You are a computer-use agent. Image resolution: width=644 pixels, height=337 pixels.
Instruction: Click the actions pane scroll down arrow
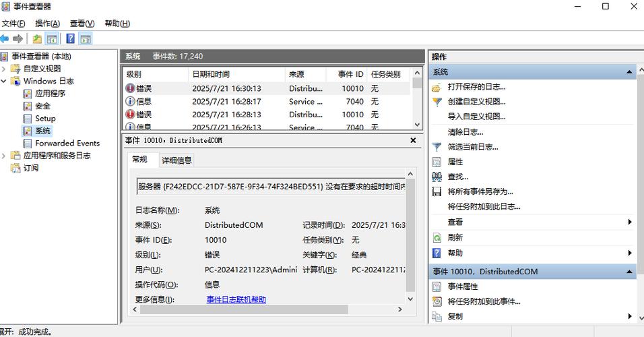641,318
